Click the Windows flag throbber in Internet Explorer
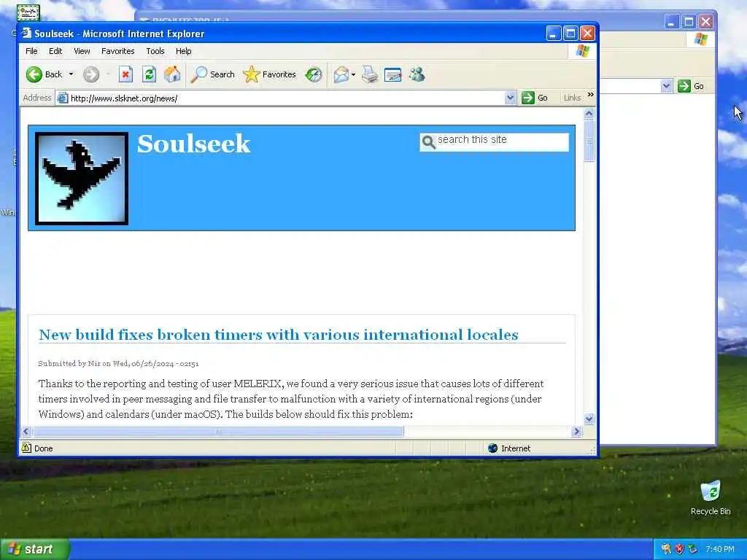This screenshot has width=747, height=560. pos(582,51)
